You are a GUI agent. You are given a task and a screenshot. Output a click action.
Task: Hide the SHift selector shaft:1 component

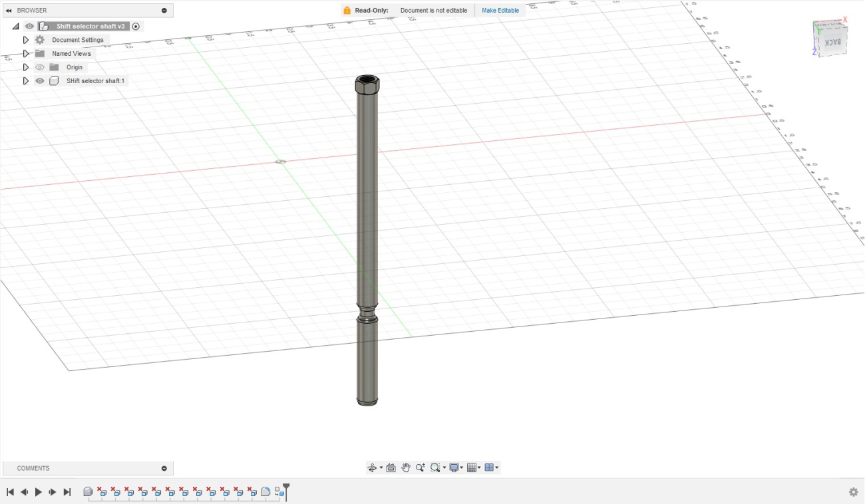click(x=40, y=81)
